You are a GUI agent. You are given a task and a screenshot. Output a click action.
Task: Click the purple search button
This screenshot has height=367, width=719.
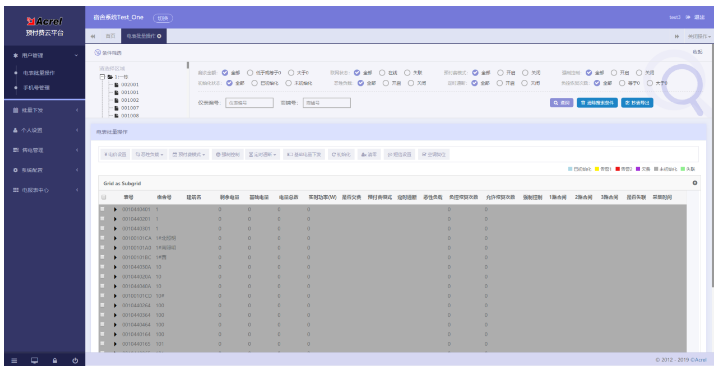coord(561,103)
